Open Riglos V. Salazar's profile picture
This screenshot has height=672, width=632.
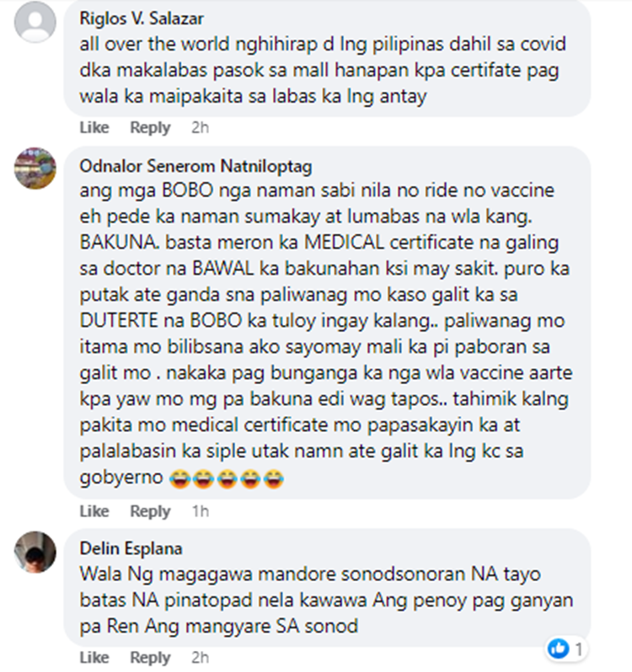pyautogui.click(x=35, y=22)
